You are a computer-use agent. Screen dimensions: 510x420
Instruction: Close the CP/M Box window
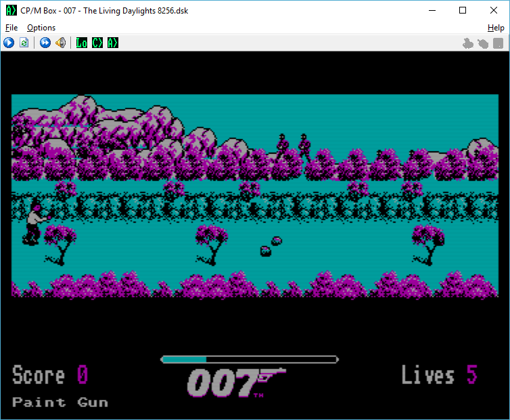(x=493, y=10)
